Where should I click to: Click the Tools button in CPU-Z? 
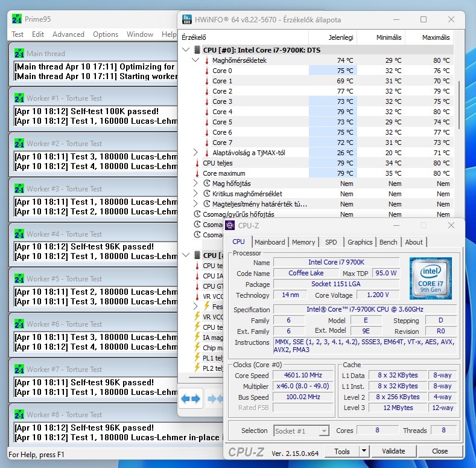pyautogui.click(x=342, y=451)
